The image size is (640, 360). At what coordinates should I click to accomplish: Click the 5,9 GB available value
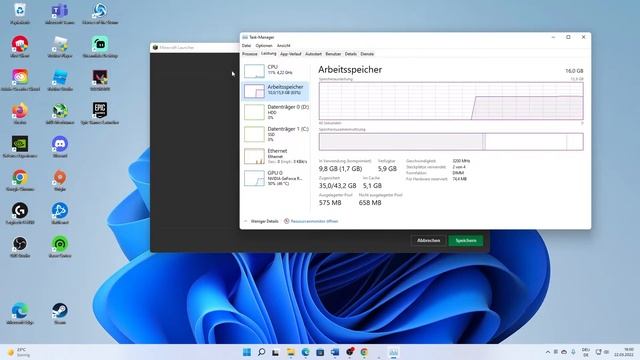click(387, 169)
